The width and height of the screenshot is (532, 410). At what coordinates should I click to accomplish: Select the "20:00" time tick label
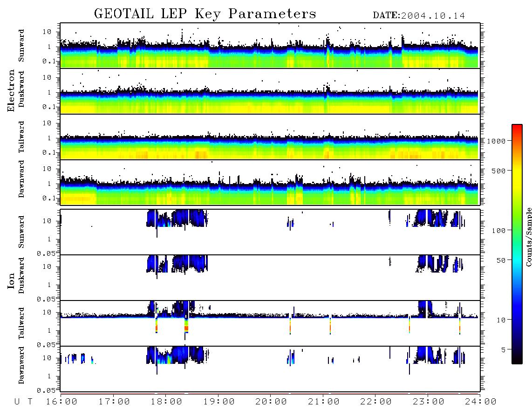click(271, 402)
